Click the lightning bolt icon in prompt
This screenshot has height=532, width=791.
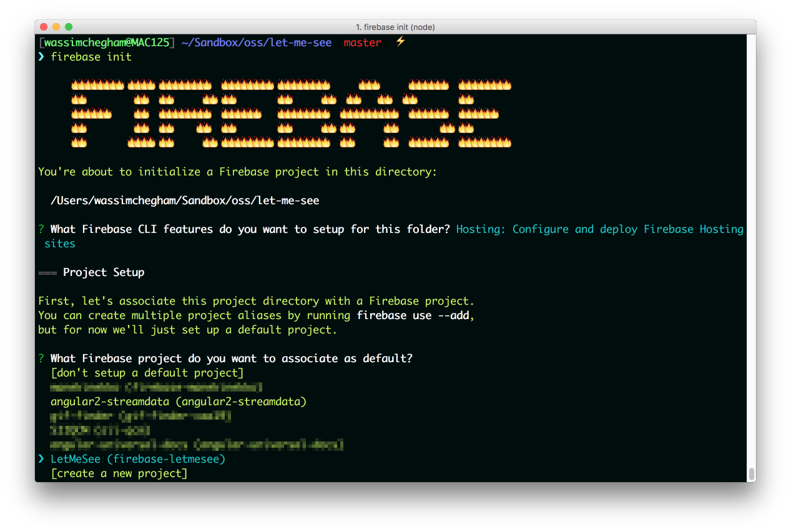pyautogui.click(x=401, y=42)
